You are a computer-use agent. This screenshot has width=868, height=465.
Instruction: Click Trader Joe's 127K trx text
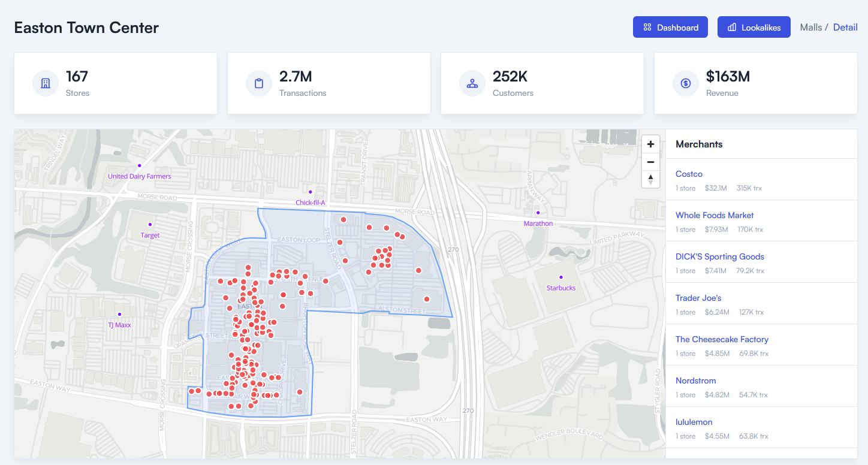[x=752, y=312]
